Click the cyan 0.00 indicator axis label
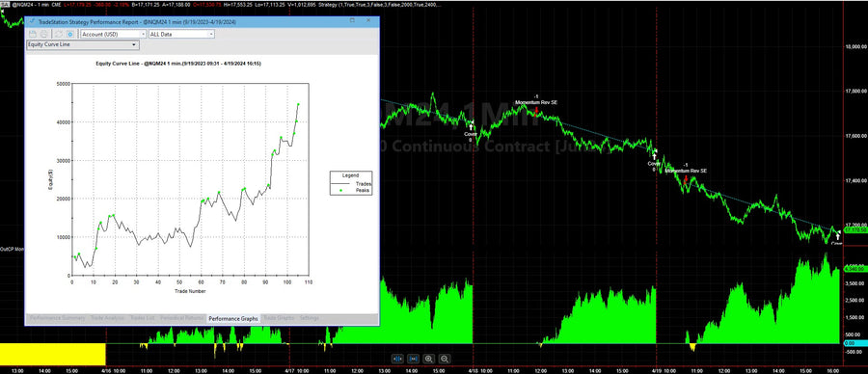This screenshot has width=868, height=374. point(854,343)
